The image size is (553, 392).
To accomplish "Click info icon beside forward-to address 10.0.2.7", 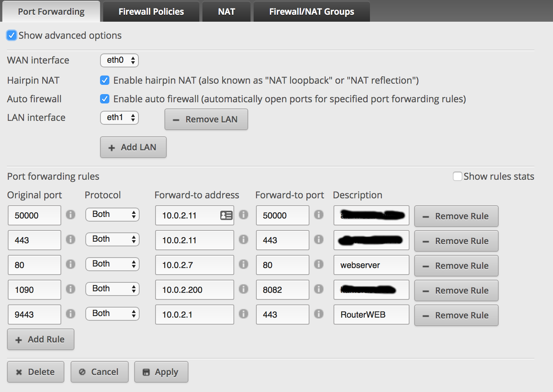I will pyautogui.click(x=244, y=264).
